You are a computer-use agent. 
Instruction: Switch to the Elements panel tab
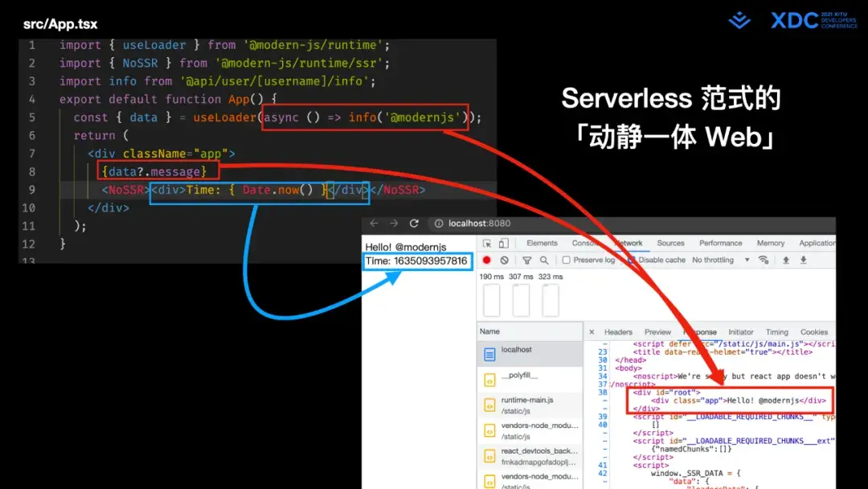click(542, 243)
